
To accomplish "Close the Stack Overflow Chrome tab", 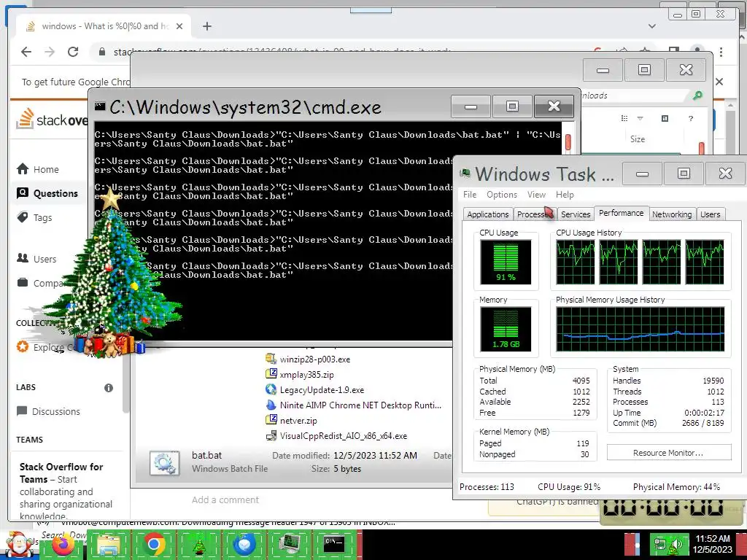I will (x=179, y=26).
